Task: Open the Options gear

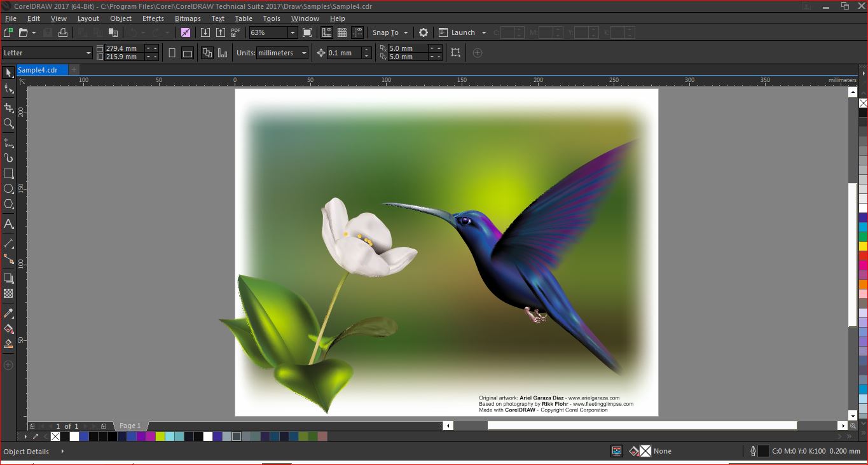Action: pyautogui.click(x=424, y=32)
